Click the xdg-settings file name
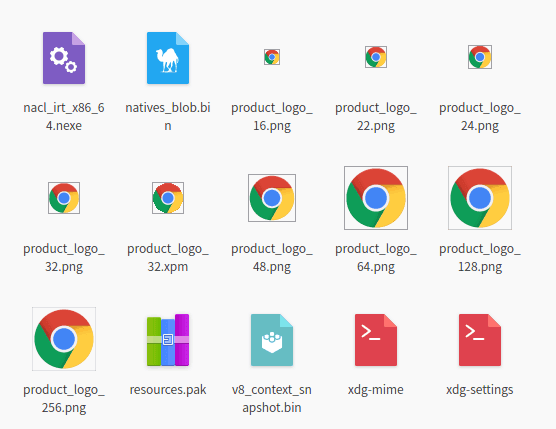 (480, 390)
